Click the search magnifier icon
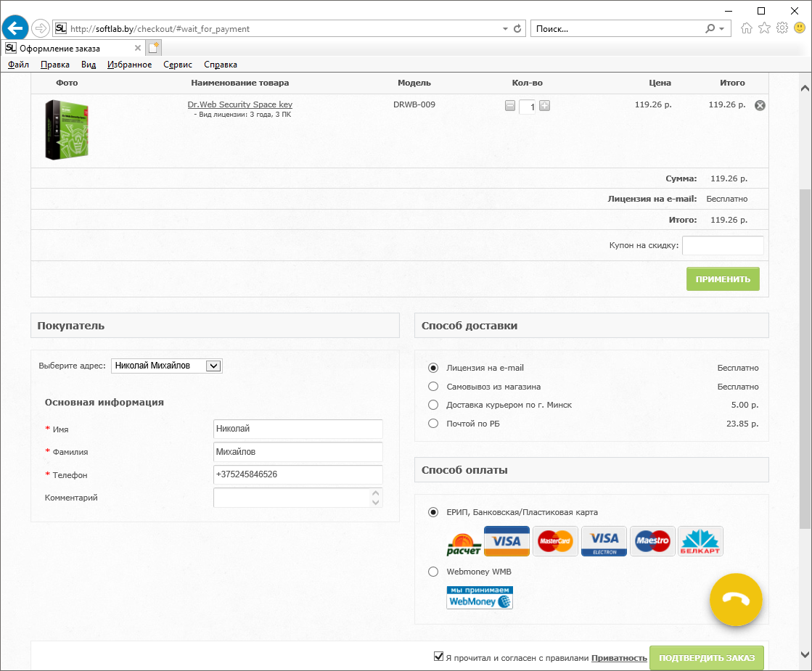Screen dimensions: 812x671 click(x=710, y=28)
